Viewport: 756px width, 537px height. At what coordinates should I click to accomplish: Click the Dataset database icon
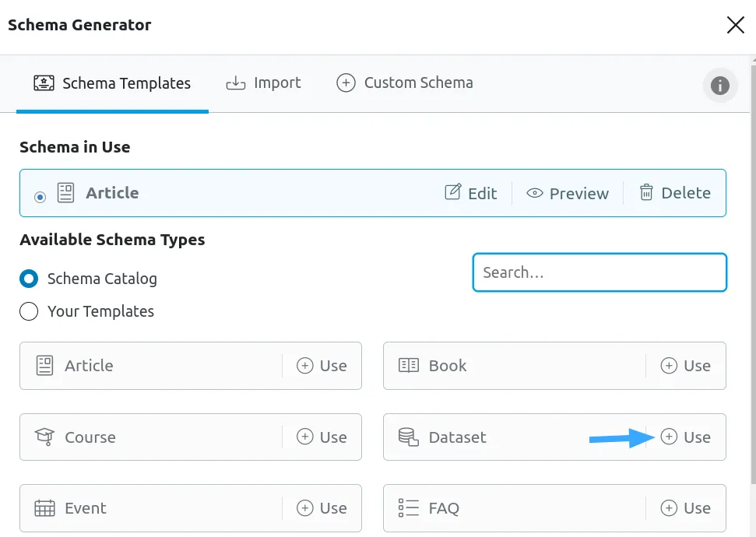408,437
